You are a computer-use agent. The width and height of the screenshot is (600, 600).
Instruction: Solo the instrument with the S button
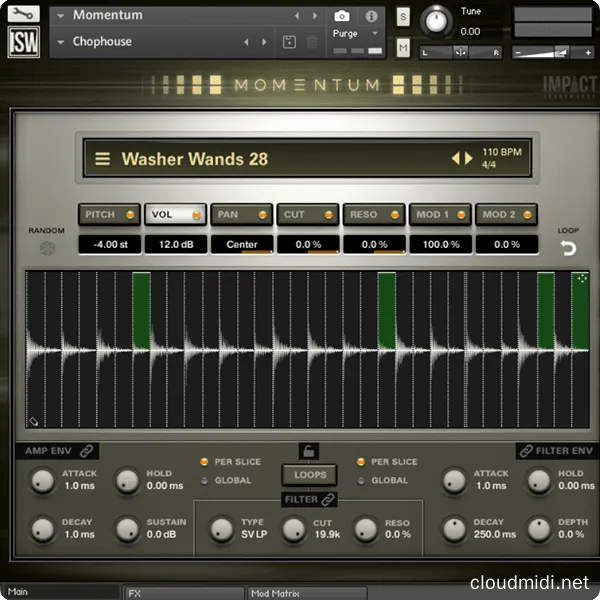pyautogui.click(x=403, y=16)
